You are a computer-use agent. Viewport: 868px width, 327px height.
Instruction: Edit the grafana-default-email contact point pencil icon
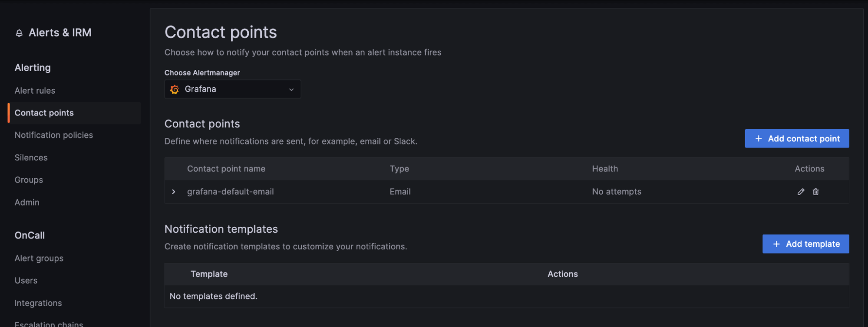tap(801, 192)
